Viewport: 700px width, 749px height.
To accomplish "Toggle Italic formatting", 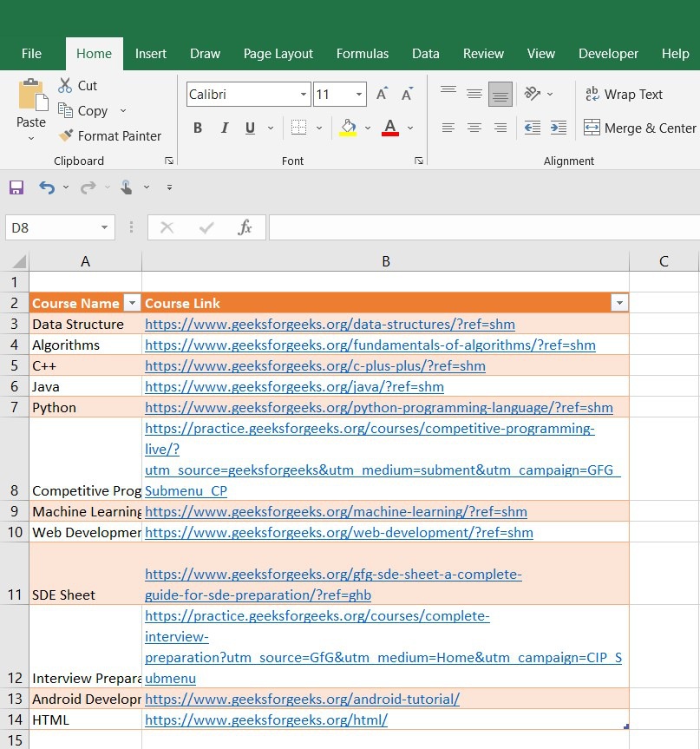I will coord(224,128).
